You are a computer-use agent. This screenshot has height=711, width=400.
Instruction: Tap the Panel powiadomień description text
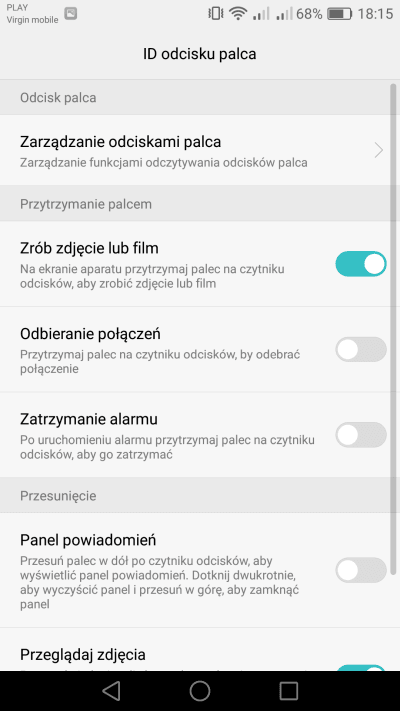(160, 583)
